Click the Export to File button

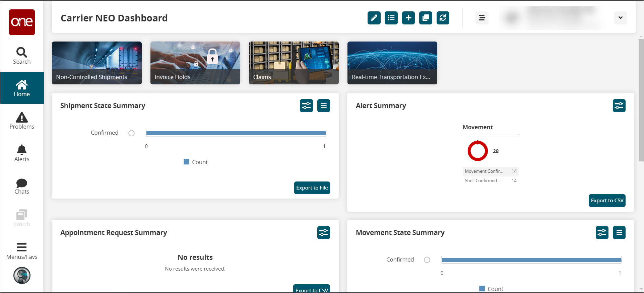pos(312,188)
